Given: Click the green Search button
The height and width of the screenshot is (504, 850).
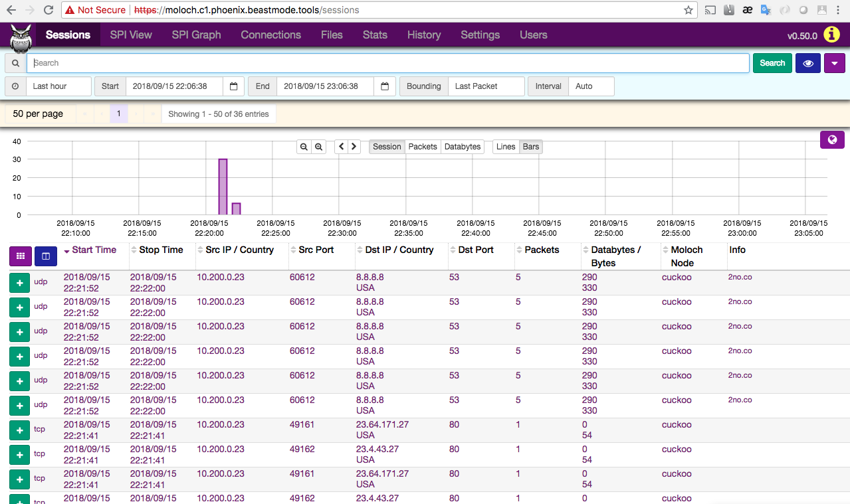Looking at the screenshot, I should 772,63.
